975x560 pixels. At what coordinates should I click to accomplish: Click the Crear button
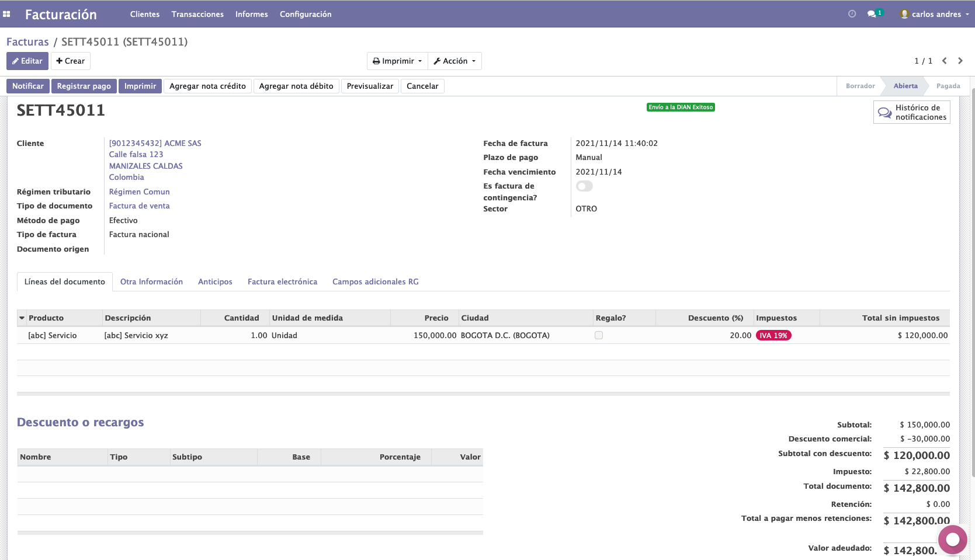coord(71,61)
